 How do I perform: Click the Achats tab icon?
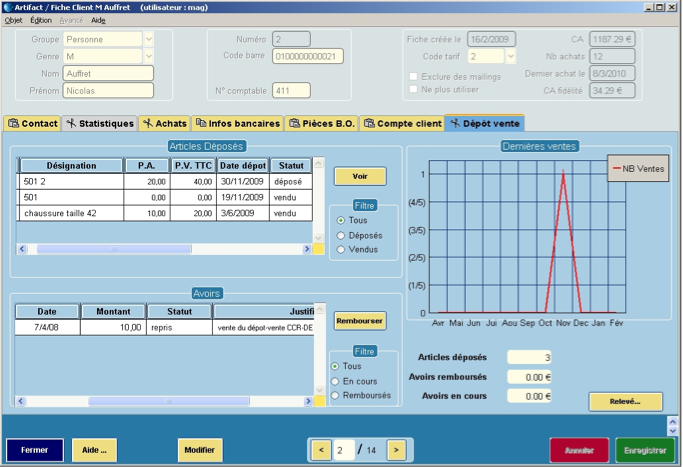(148, 123)
